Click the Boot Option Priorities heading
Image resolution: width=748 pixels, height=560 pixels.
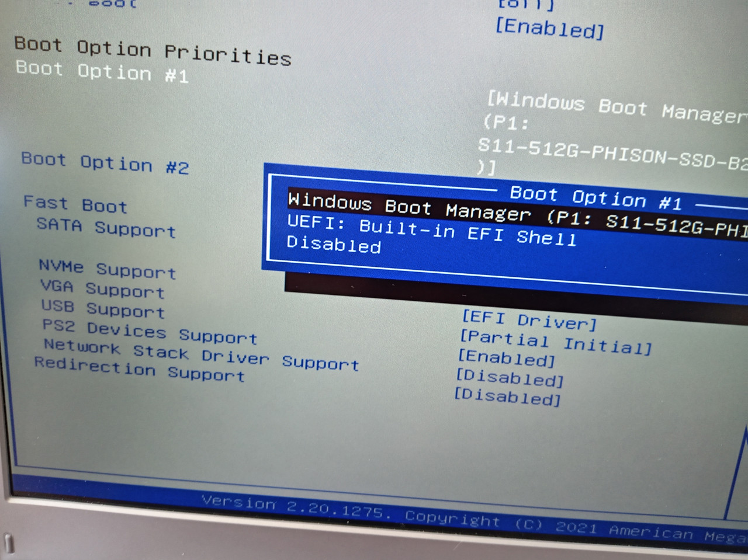tap(153, 51)
